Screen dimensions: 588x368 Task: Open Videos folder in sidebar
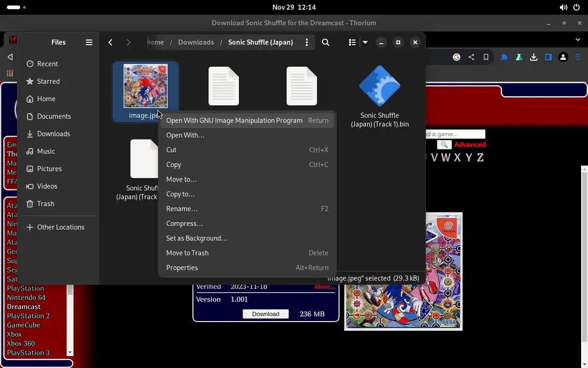click(58, 186)
